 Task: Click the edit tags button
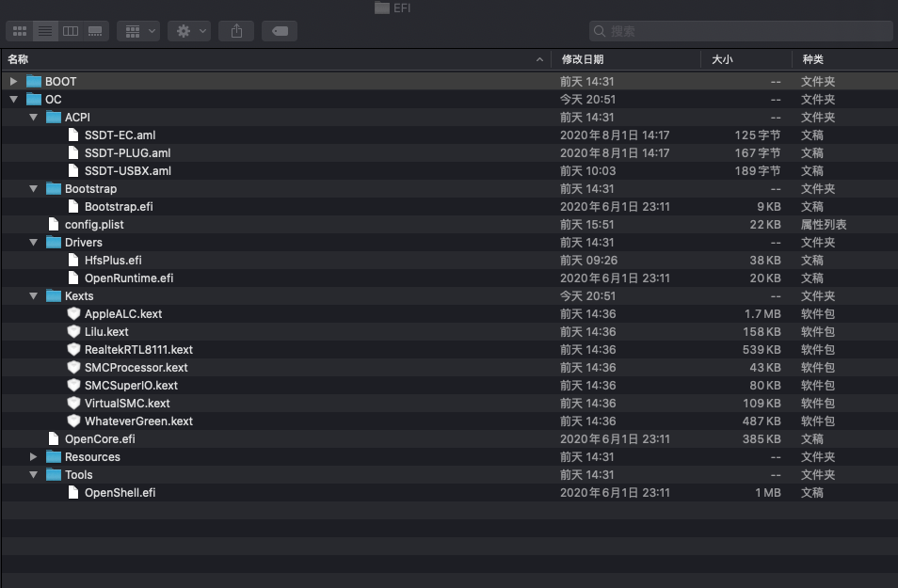(280, 31)
